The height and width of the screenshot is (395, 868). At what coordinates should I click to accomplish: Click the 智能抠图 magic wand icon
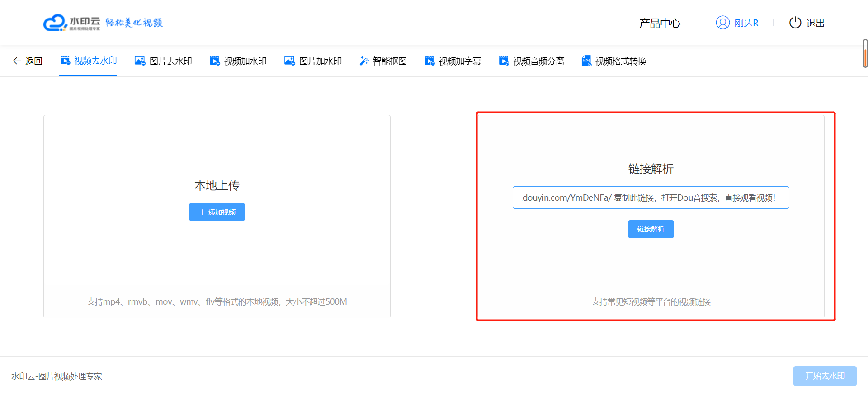click(364, 61)
